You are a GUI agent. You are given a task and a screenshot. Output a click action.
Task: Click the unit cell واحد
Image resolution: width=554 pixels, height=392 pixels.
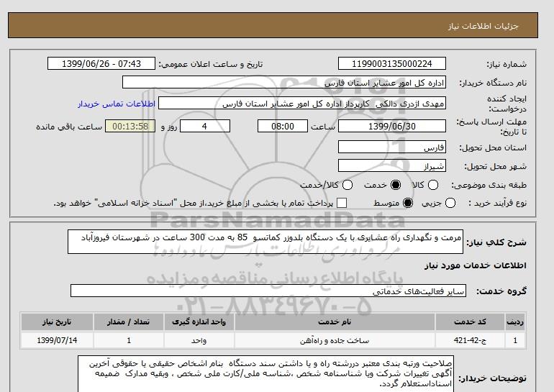click(199, 340)
